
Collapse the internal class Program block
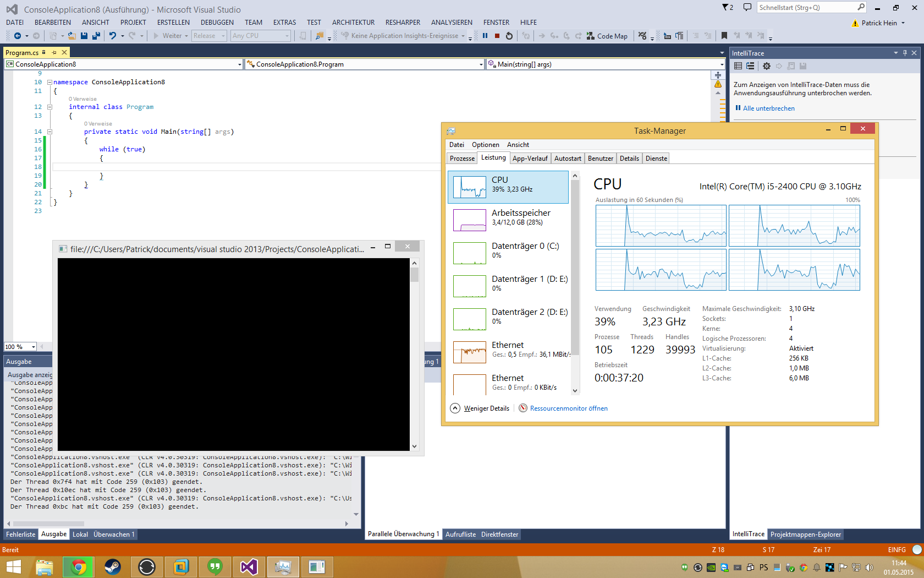point(50,107)
